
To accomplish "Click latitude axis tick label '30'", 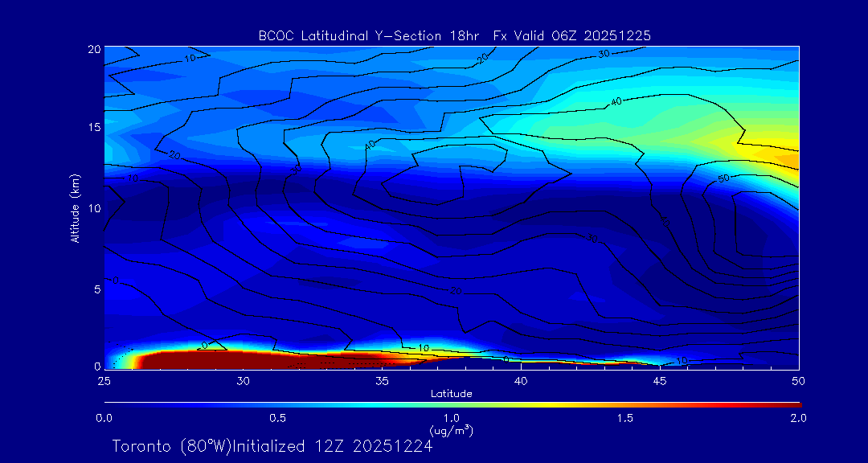I will coord(243,380).
